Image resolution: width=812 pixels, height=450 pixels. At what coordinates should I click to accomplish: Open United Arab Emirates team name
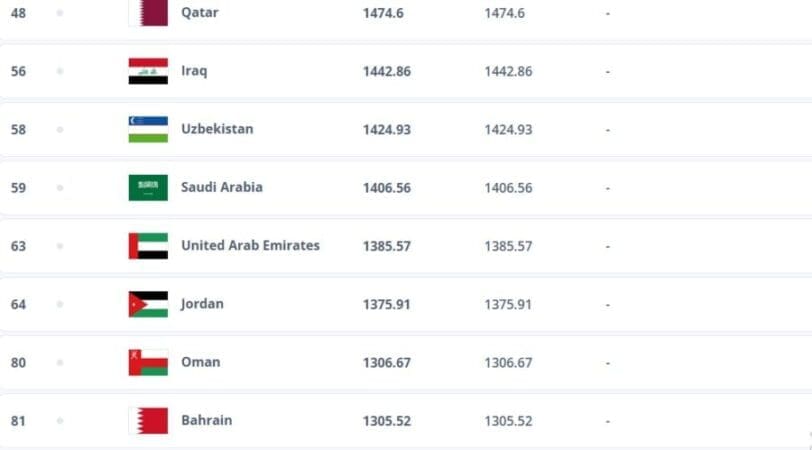(x=250, y=245)
